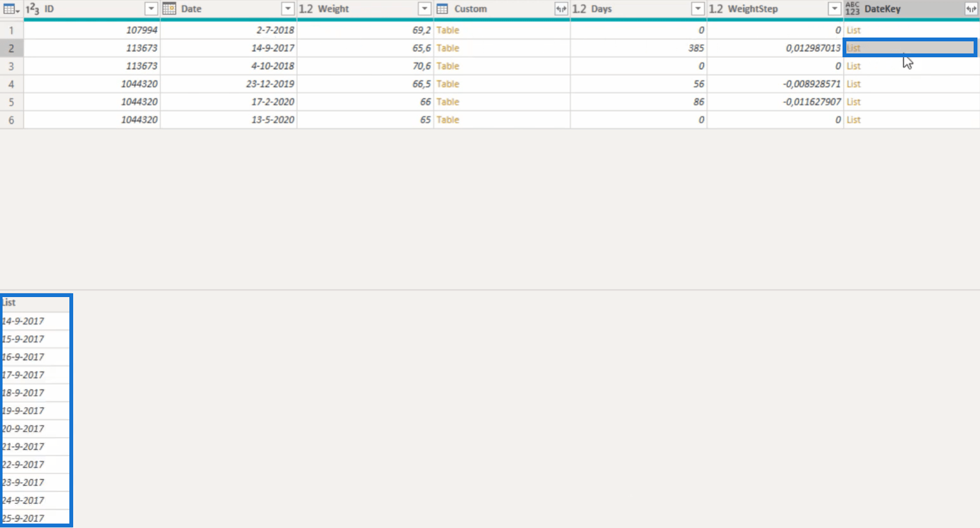The width and height of the screenshot is (980, 528).
Task: Click the Weight cell 69,2
Action: pyautogui.click(x=365, y=30)
